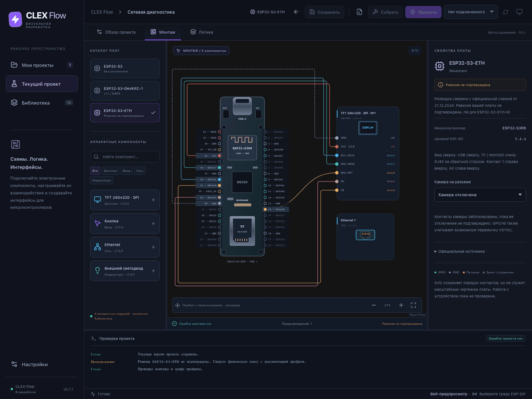Click the Прошить flash button
532x399 pixels.
coord(423,12)
